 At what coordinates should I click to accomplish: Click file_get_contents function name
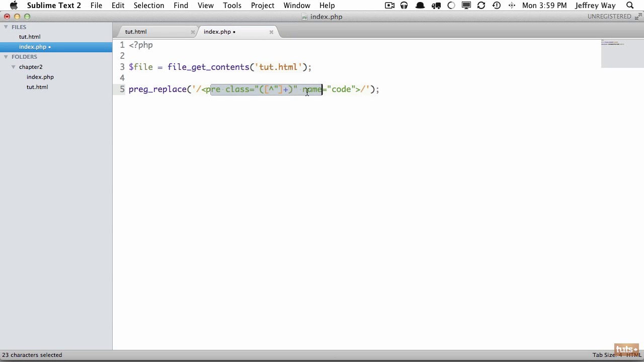209,67
